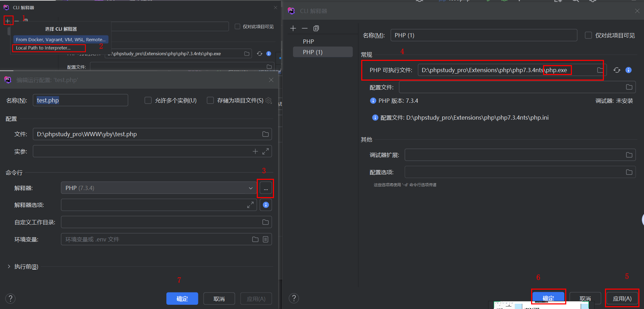Image resolution: width=644 pixels, height=309 pixels.
Task: Toggle visible only for this project, top-left dialog
Action: [237, 26]
